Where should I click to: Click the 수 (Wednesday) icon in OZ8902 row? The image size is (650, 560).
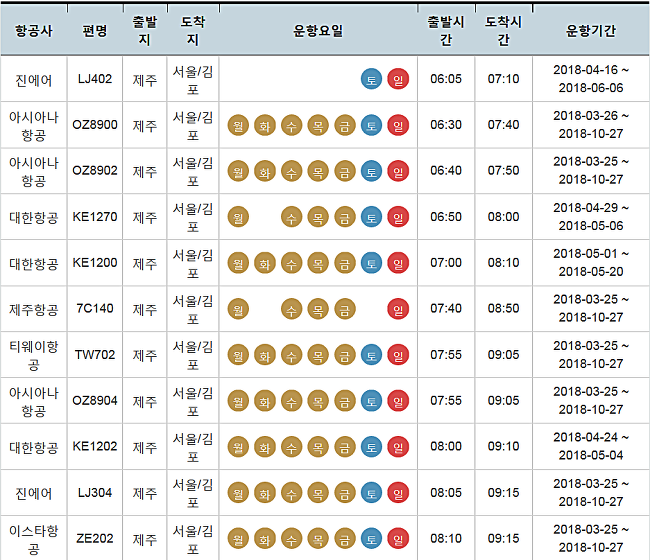(291, 171)
